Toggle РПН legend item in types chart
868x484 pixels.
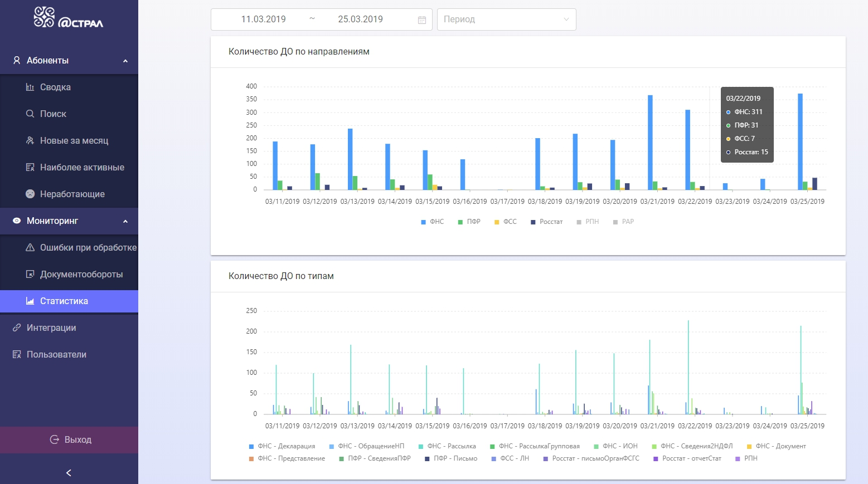coord(746,458)
